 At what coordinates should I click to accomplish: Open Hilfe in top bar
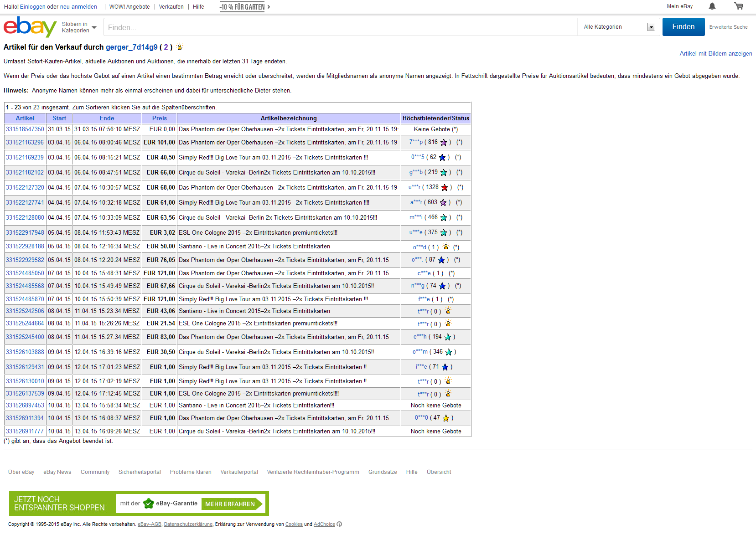198,7
